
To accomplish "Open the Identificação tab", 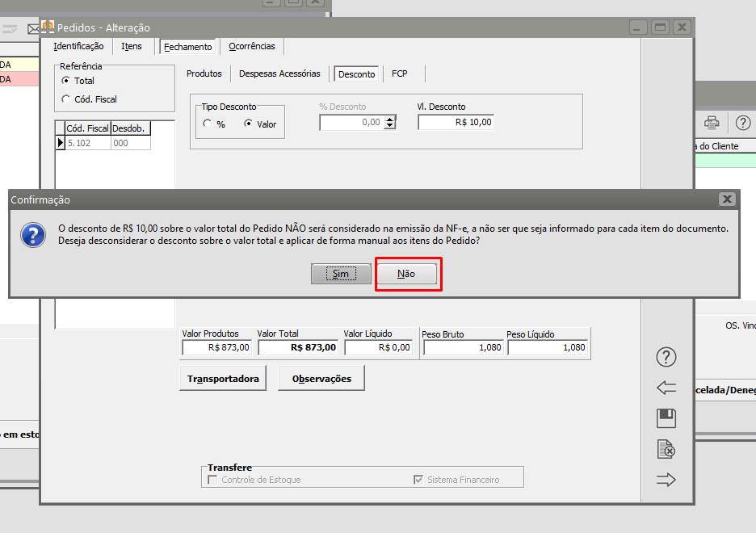I will (x=78, y=47).
